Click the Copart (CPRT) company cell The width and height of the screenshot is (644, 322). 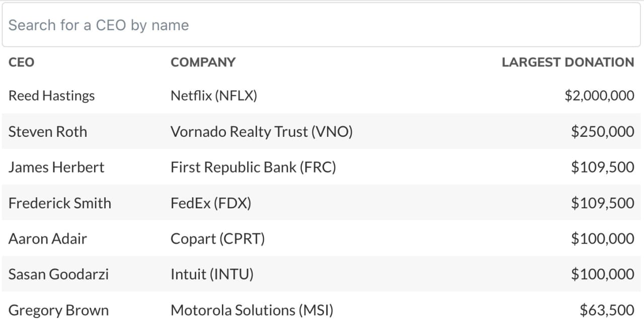pyautogui.click(x=218, y=238)
